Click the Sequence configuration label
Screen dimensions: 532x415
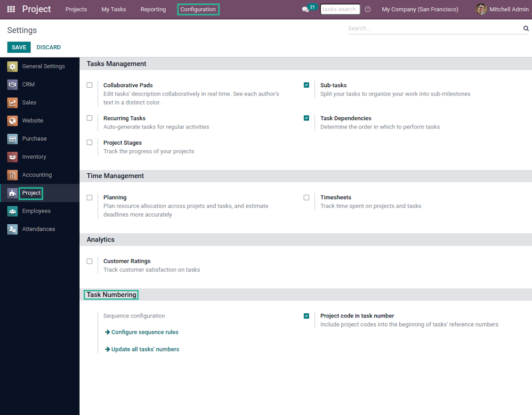[x=134, y=316]
